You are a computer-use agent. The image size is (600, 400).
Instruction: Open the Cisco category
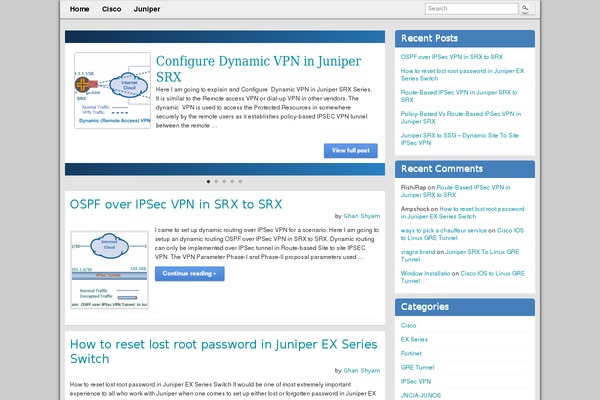click(x=408, y=325)
